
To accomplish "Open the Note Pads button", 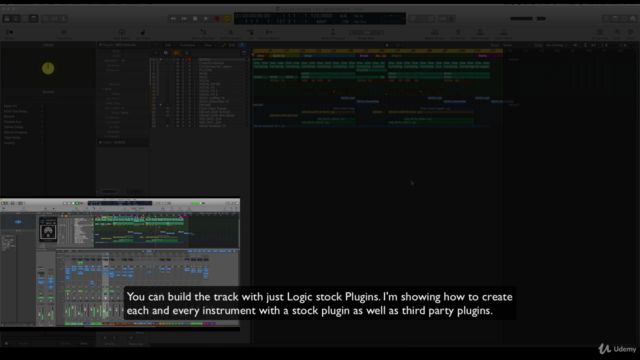I will 615,18.
